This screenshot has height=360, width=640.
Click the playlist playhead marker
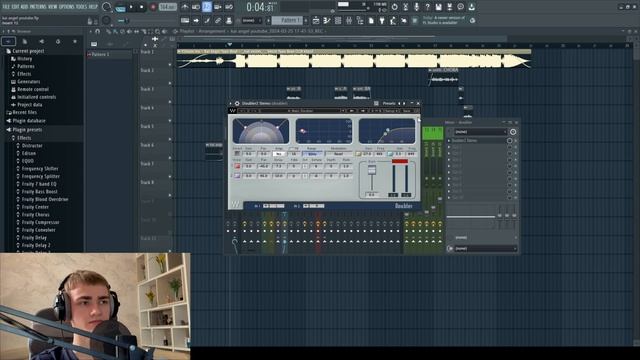[x=229, y=44]
